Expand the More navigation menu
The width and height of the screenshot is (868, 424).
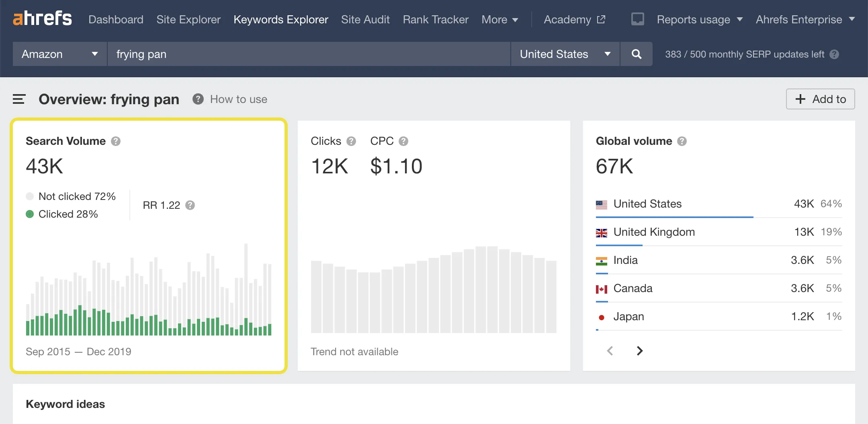(500, 19)
